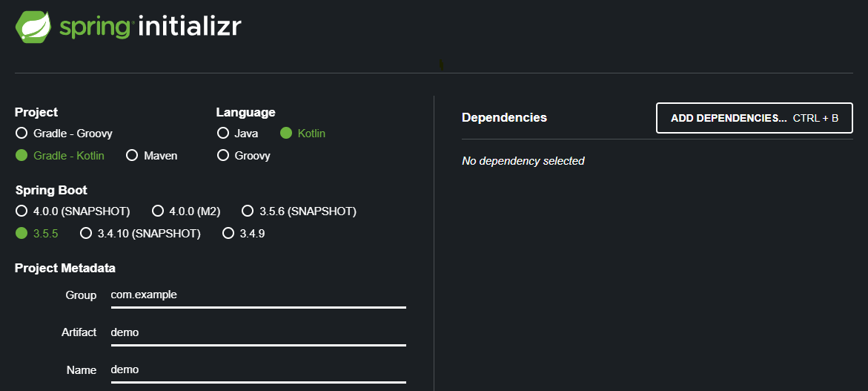The width and height of the screenshot is (868, 391).
Task: Click the Name field containing demo
Action: [257, 369]
